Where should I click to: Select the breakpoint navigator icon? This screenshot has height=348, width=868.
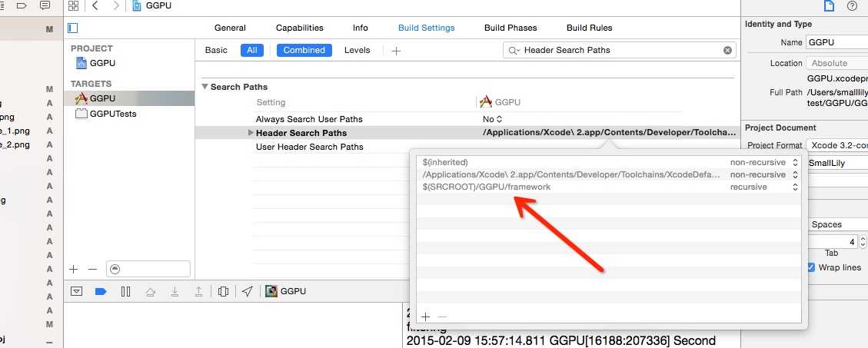click(21, 5)
